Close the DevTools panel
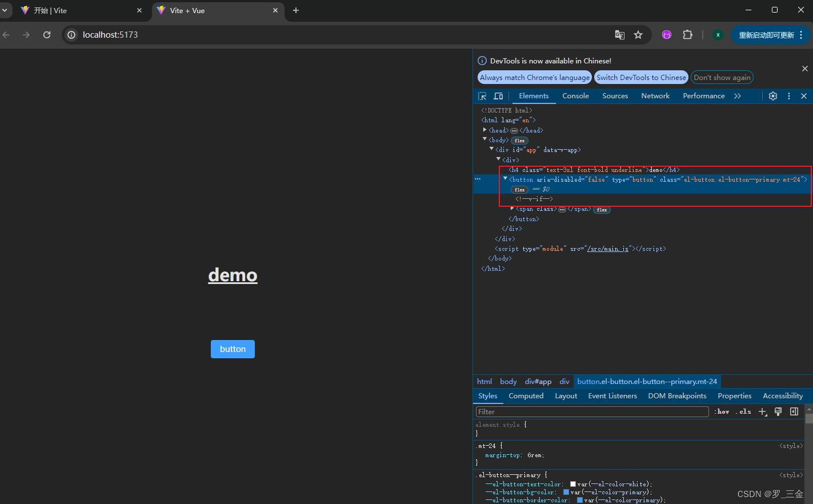Screen dimensions: 813x504 [804, 96]
